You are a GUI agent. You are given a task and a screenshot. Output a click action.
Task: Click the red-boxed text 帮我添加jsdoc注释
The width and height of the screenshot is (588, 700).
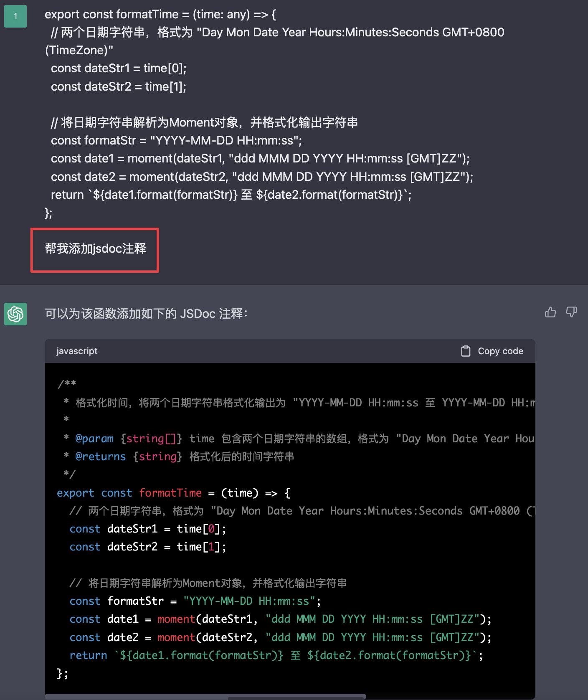pyautogui.click(x=95, y=249)
